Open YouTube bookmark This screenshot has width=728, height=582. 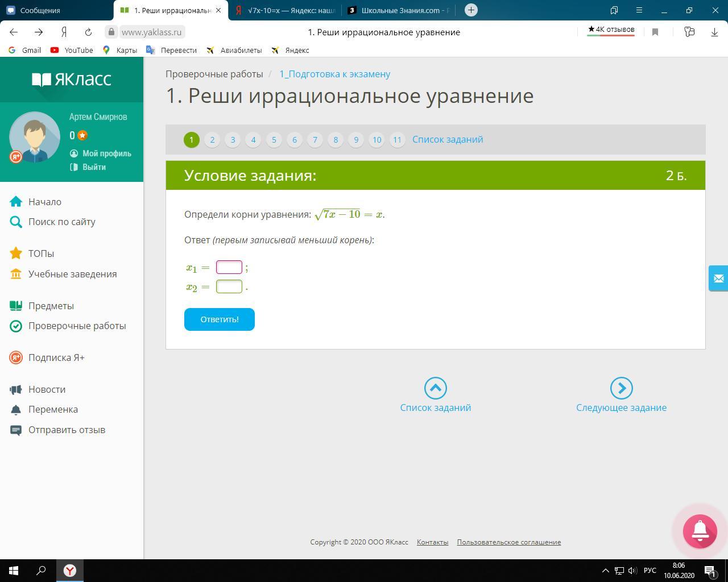tap(72, 50)
